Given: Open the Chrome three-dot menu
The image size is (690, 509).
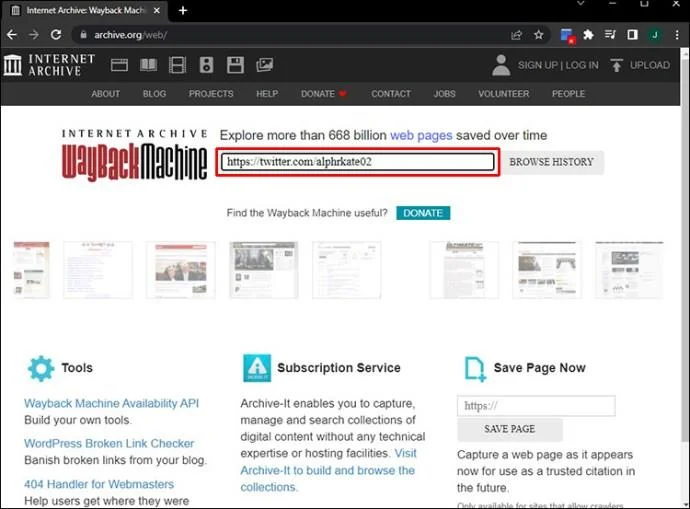Looking at the screenshot, I should [x=677, y=35].
